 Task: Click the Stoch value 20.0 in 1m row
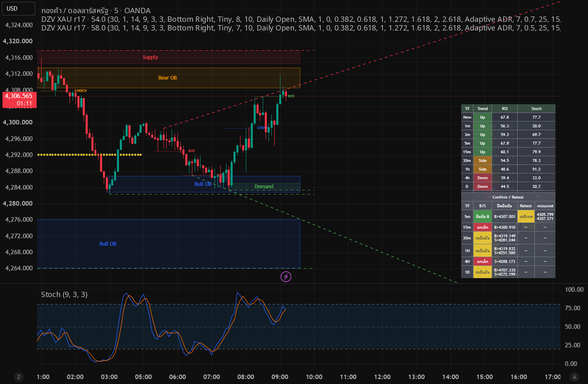537,126
